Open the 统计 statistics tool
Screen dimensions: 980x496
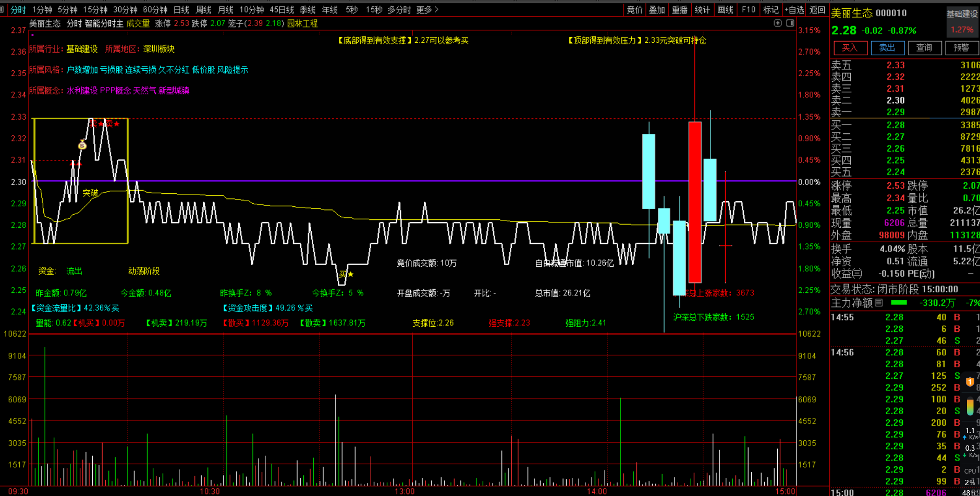tap(702, 9)
